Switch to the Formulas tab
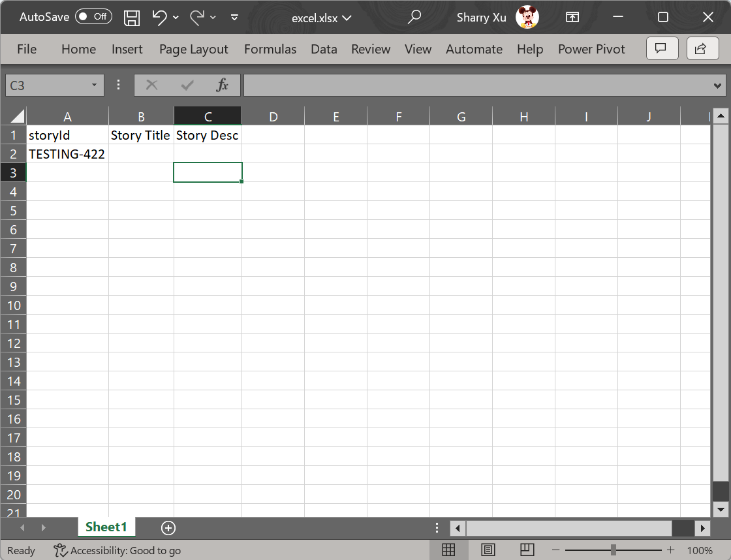Screen dimensions: 731x560 [270, 49]
